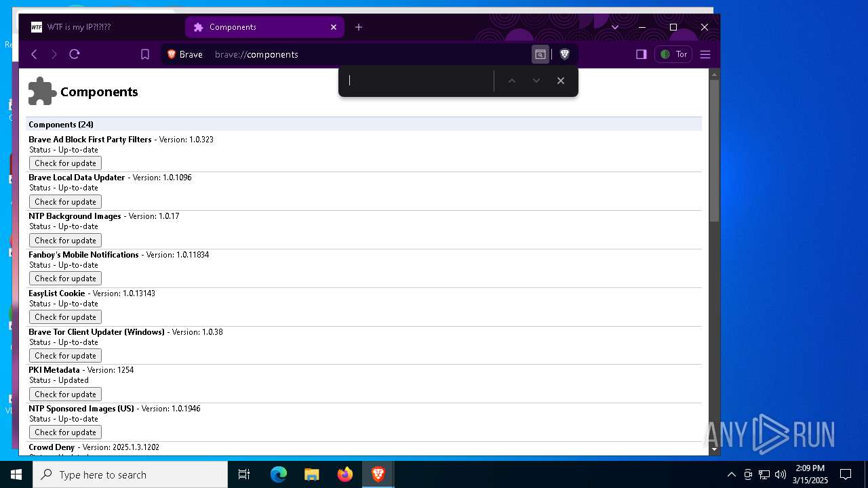Open the Tor indicator button
The width and height of the screenshot is (868, 488).
click(x=673, y=54)
